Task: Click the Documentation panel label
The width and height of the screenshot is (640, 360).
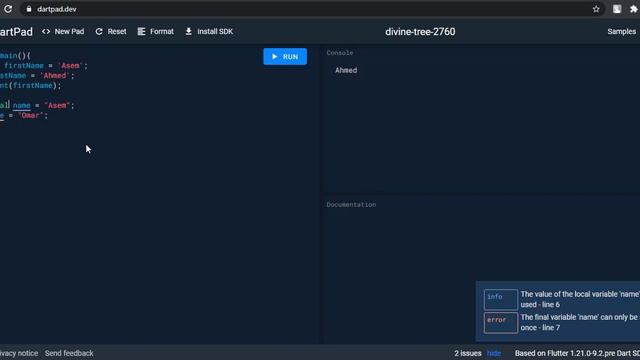Action: click(x=351, y=204)
